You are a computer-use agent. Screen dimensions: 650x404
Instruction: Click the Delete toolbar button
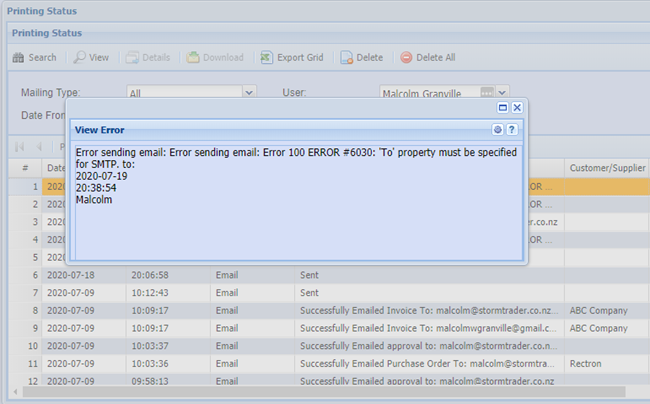click(361, 57)
